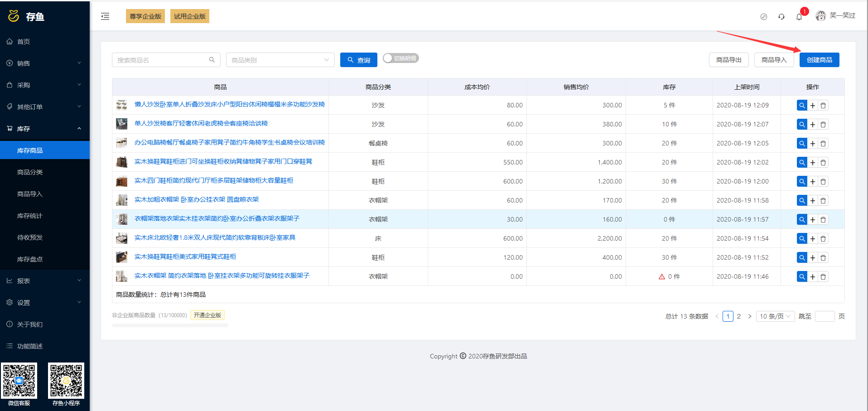View details of the 实木床北欧轻奢 row
The width and height of the screenshot is (868, 411).
pos(802,238)
